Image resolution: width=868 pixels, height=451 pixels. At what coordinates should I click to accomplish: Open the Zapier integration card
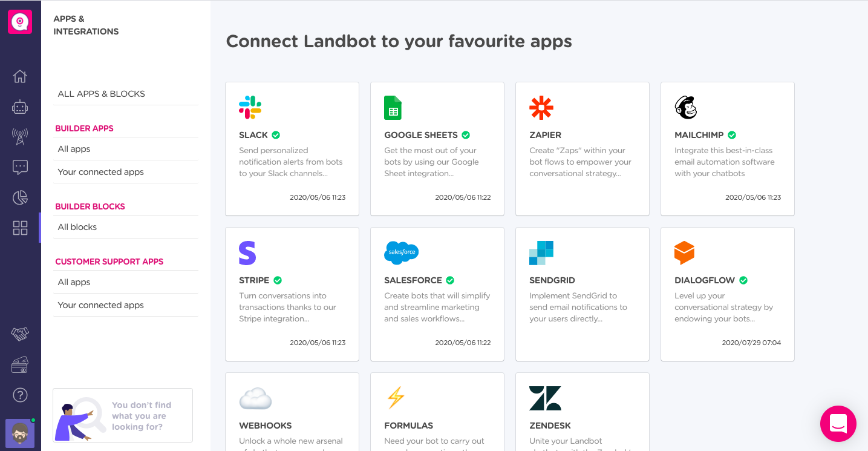click(x=582, y=149)
